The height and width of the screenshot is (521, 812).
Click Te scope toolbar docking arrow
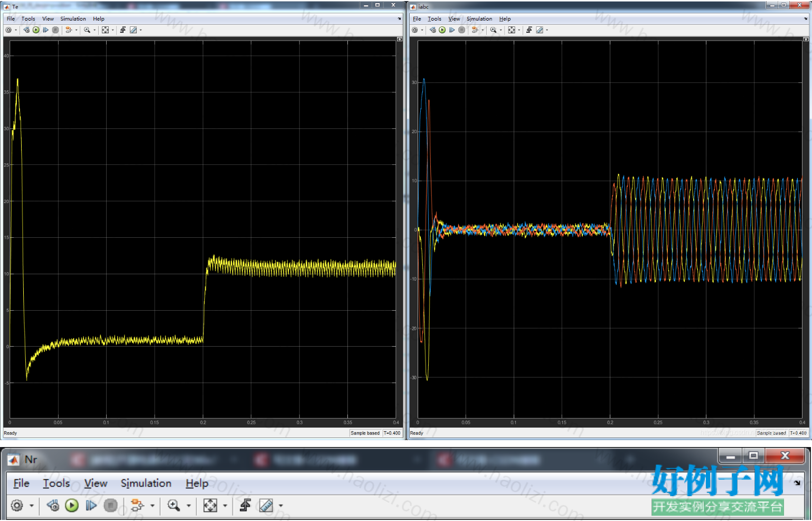(x=399, y=18)
